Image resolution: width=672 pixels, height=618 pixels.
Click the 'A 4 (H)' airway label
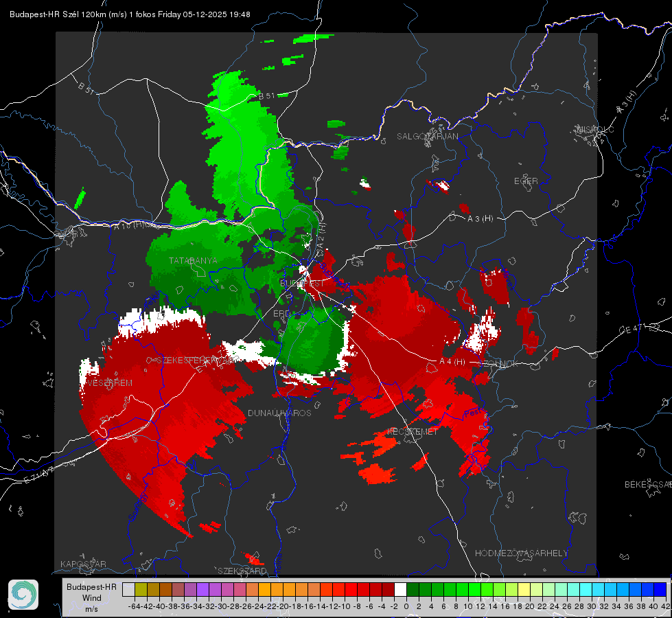tap(452, 362)
